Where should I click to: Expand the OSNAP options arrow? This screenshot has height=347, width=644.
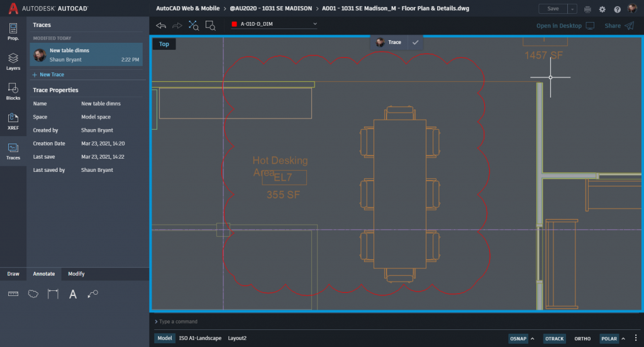533,338
